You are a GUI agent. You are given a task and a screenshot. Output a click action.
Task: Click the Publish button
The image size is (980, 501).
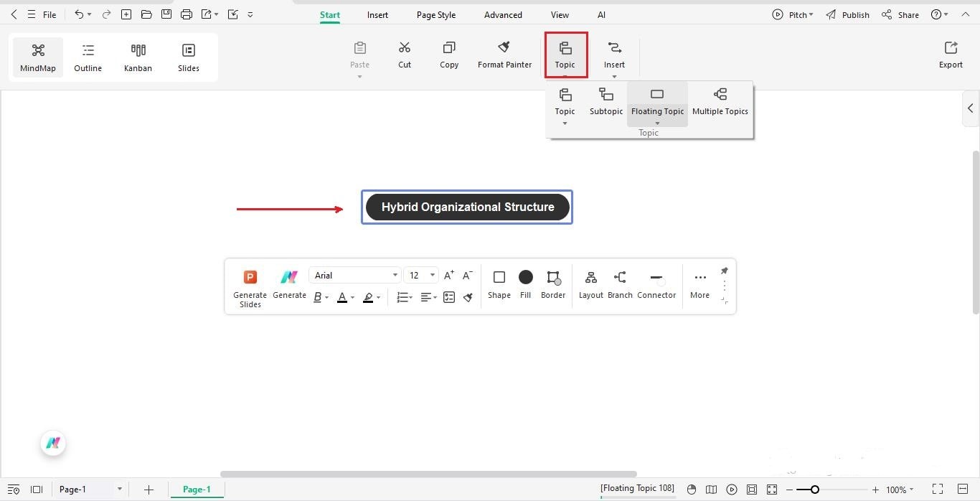pos(848,14)
